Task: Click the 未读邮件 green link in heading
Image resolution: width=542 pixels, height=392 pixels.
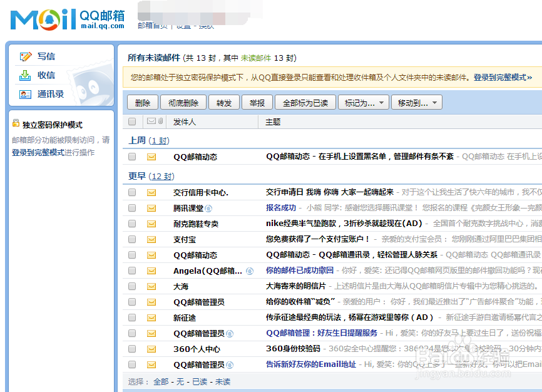Action: pyautogui.click(x=256, y=58)
